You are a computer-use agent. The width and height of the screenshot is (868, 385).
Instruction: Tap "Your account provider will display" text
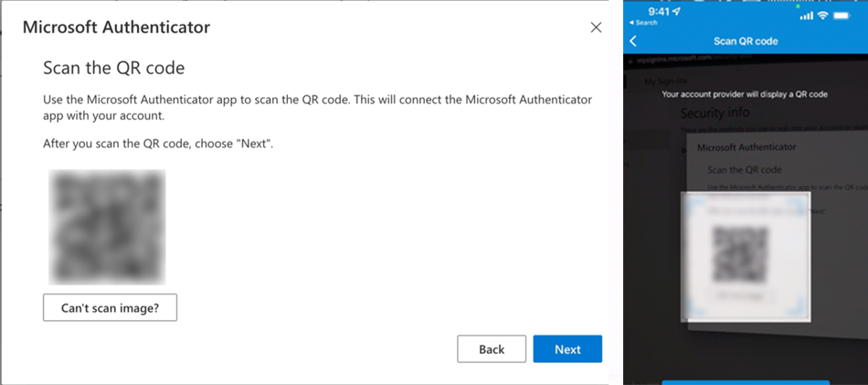(745, 93)
